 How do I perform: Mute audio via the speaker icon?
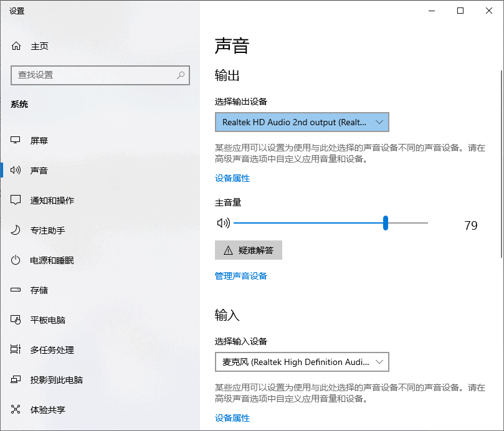point(224,222)
